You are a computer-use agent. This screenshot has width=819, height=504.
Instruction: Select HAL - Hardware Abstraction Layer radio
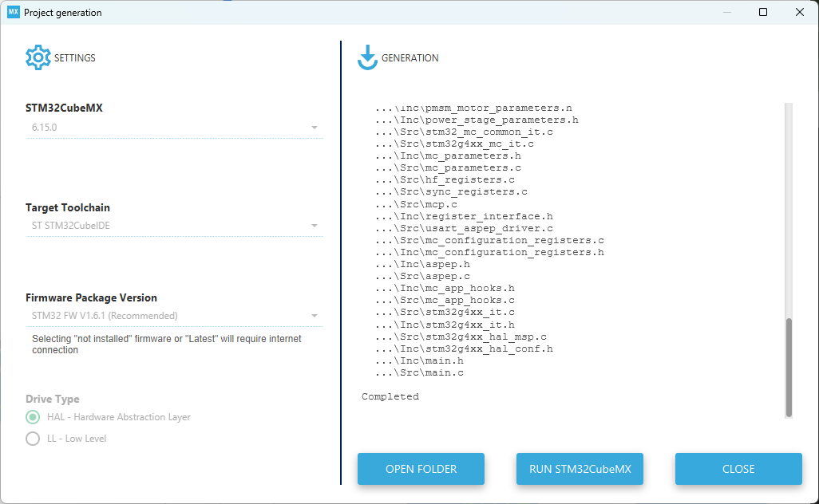point(33,417)
